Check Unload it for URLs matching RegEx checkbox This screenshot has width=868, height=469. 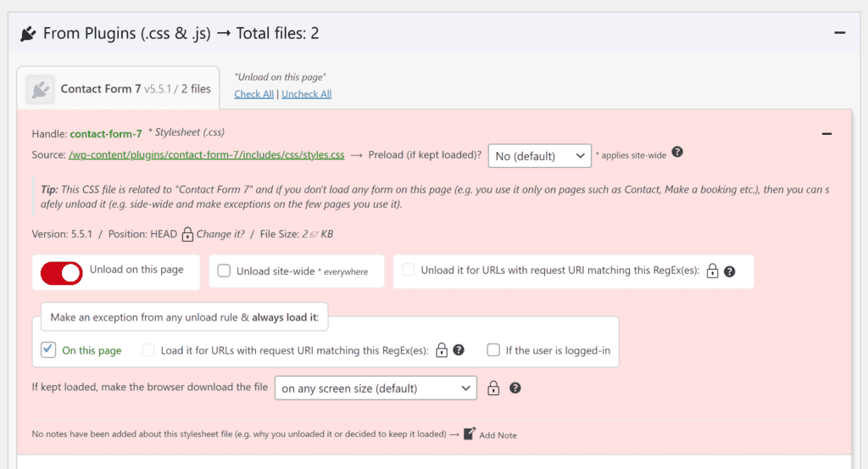tap(408, 271)
